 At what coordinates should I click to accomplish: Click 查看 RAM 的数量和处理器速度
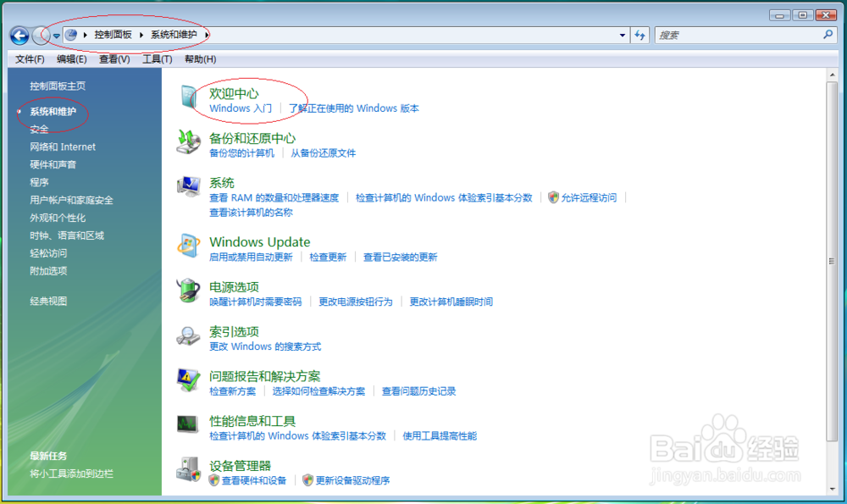(274, 197)
